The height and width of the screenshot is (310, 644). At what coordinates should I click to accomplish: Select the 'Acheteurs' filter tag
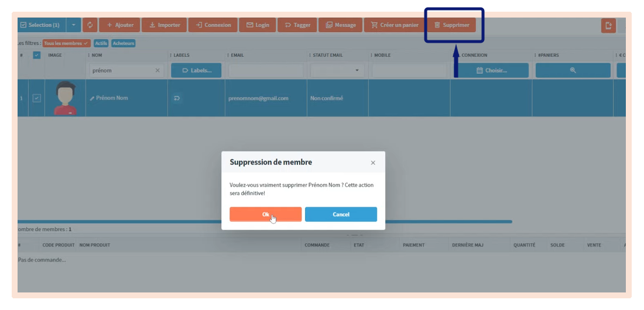pos(124,43)
